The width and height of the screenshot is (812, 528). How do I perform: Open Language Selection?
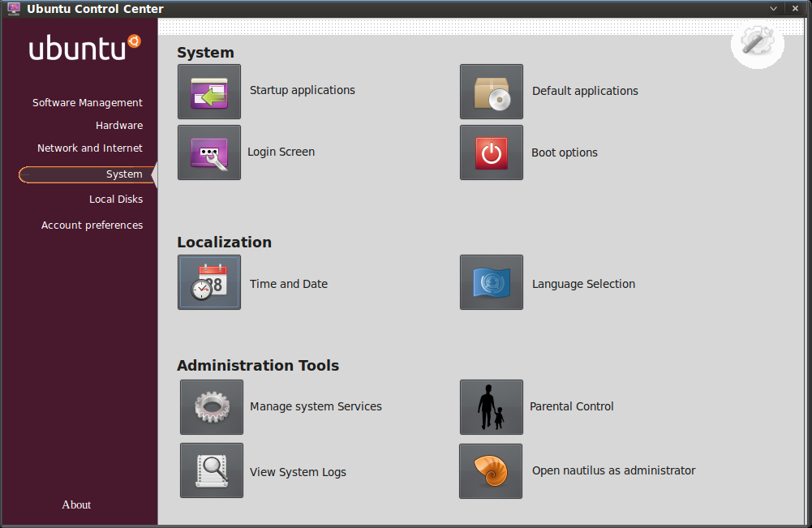[491, 282]
